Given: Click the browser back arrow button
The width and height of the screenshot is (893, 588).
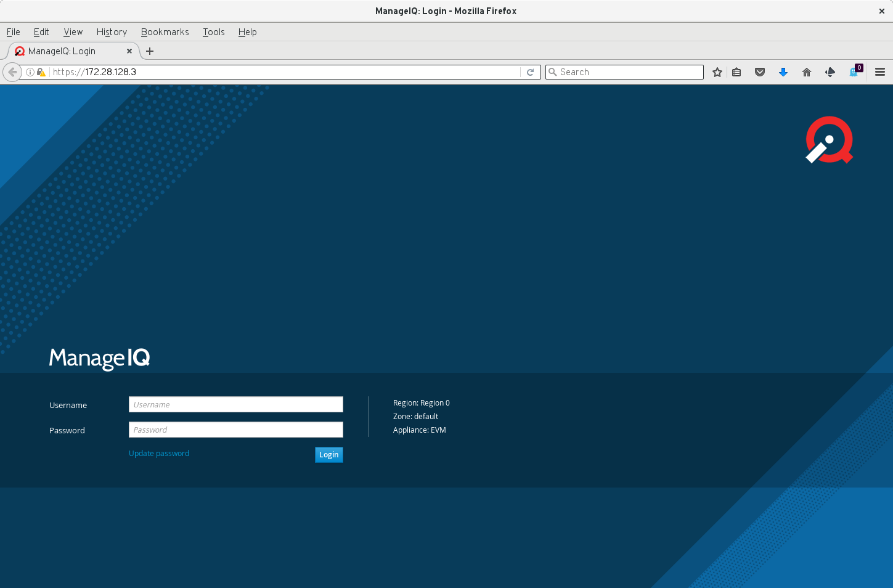Looking at the screenshot, I should click(12, 72).
